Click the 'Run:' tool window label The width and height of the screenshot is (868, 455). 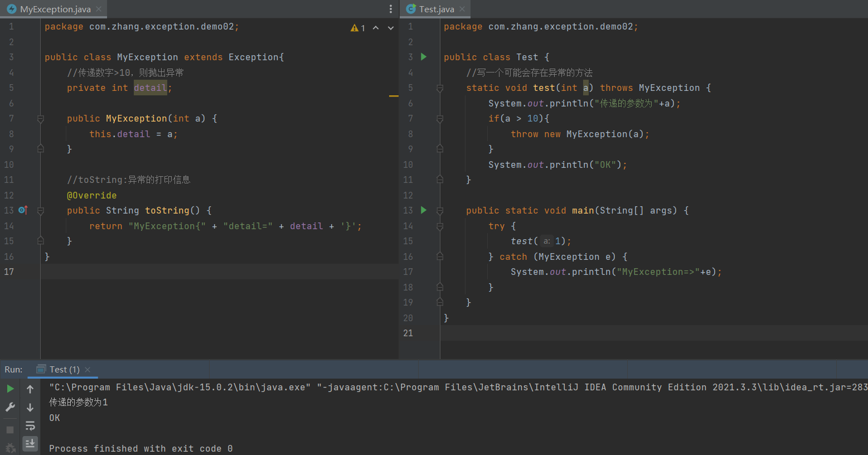[x=13, y=369]
